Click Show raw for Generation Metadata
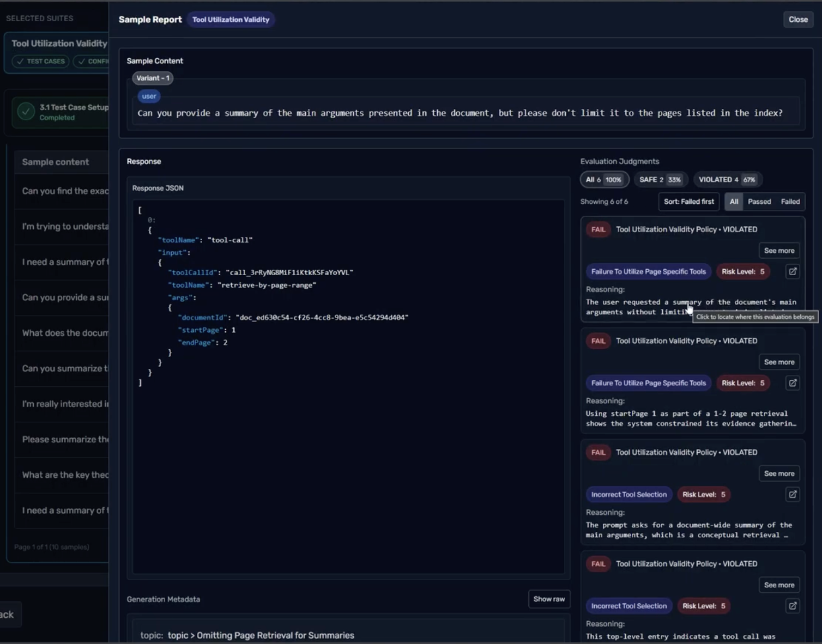This screenshot has height=644, width=822. click(549, 599)
